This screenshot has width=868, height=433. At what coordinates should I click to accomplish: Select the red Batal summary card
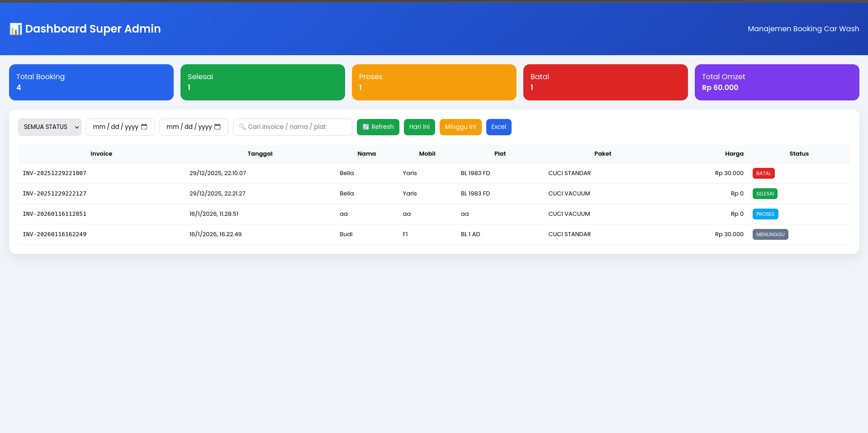pos(605,82)
